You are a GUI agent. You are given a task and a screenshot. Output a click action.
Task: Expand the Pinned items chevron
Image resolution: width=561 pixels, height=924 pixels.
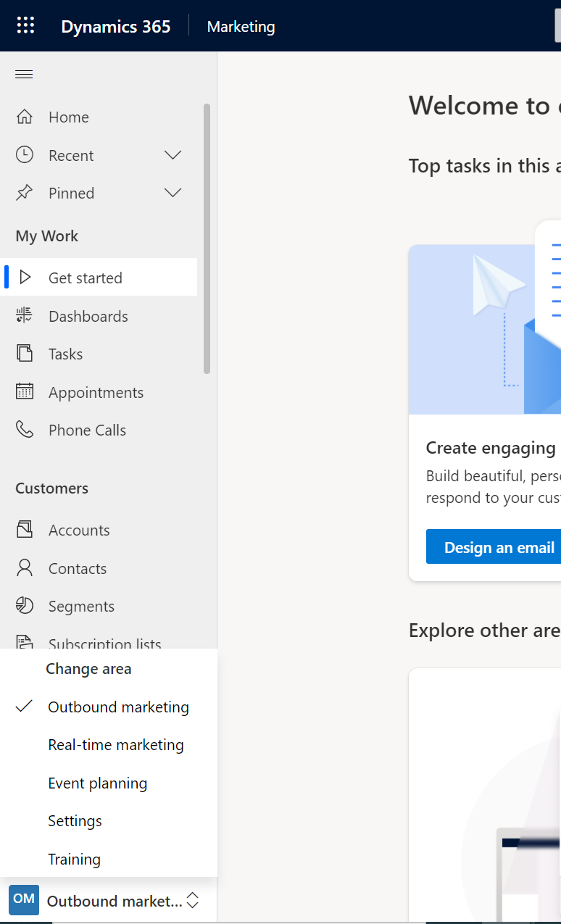coord(173,193)
